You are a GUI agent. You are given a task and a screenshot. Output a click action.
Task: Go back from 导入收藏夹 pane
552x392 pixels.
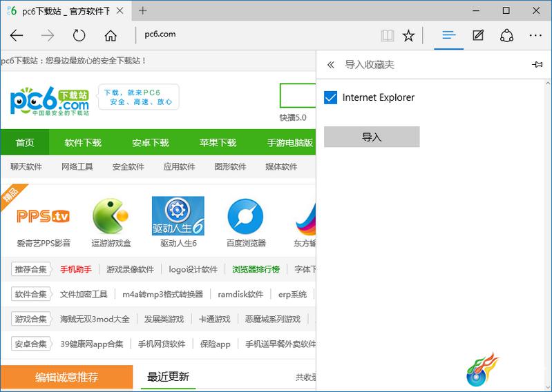pyautogui.click(x=330, y=65)
